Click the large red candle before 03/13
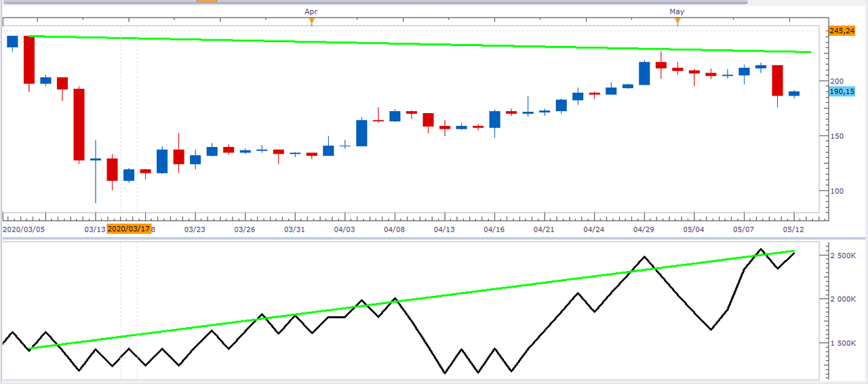 pos(79,125)
